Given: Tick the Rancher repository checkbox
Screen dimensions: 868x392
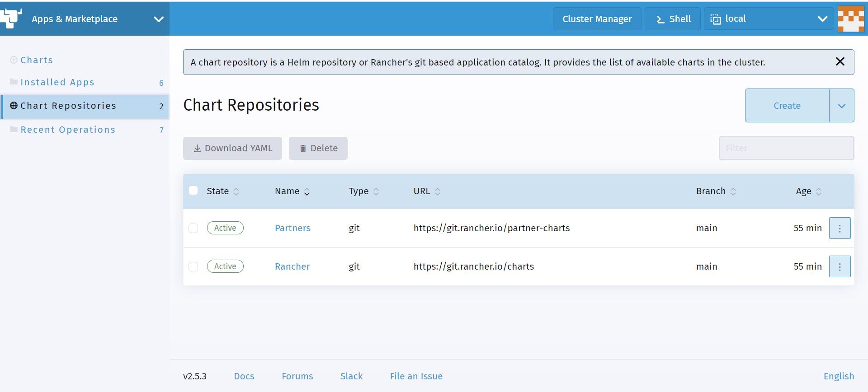Looking at the screenshot, I should 193,266.
